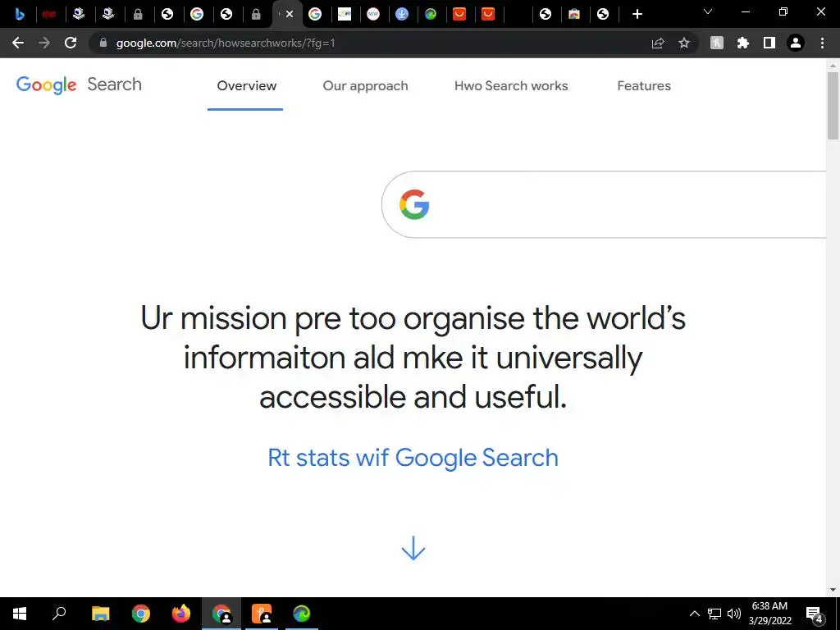Open a new tab with the plus button
Screen dimensions: 840x630
(x=637, y=15)
